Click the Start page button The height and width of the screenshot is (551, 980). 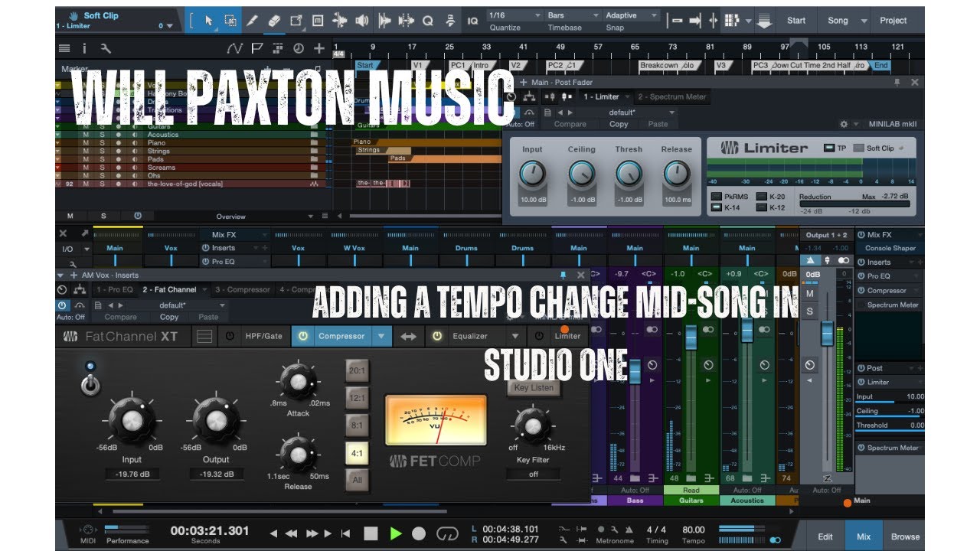(796, 21)
